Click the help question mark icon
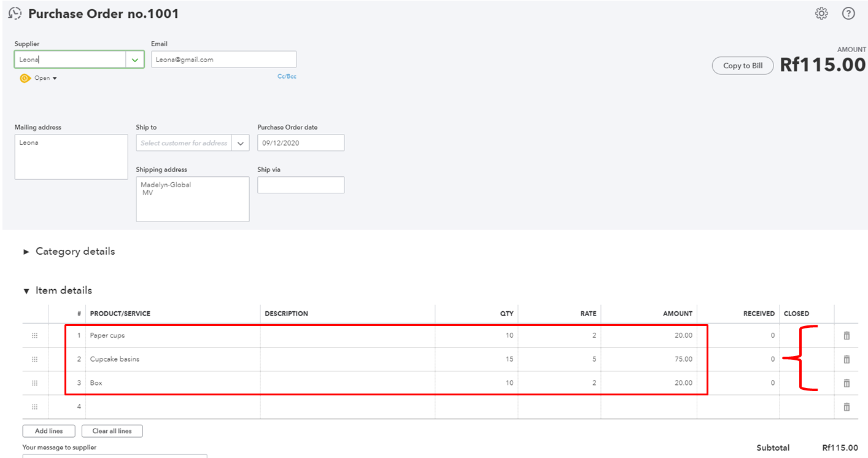This screenshot has width=868, height=458. [848, 14]
